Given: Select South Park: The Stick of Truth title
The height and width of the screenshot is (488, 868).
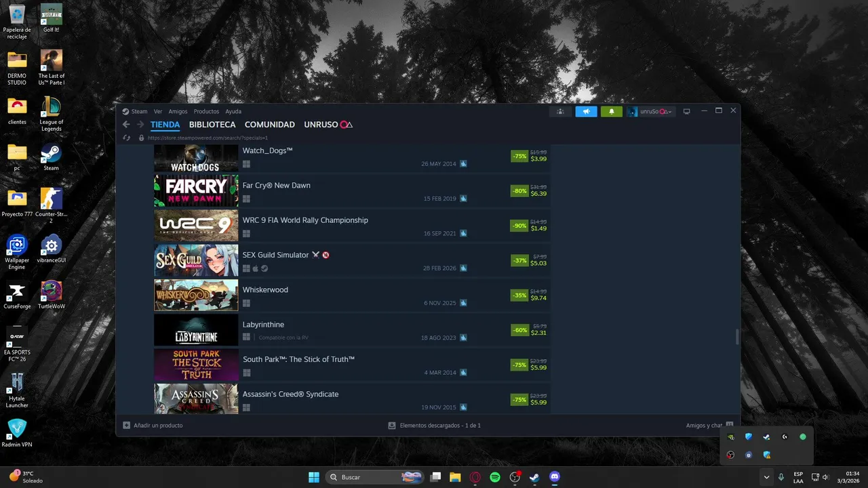Looking at the screenshot, I should point(298,359).
